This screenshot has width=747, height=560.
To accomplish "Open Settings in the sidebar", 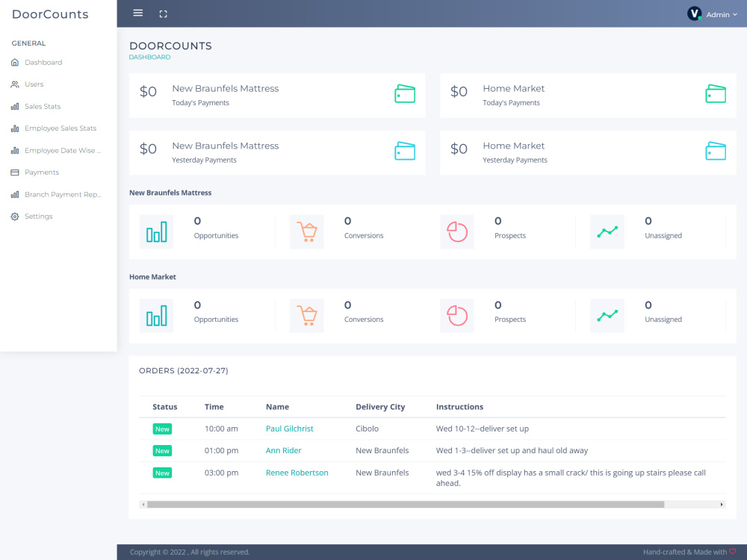I will click(39, 217).
